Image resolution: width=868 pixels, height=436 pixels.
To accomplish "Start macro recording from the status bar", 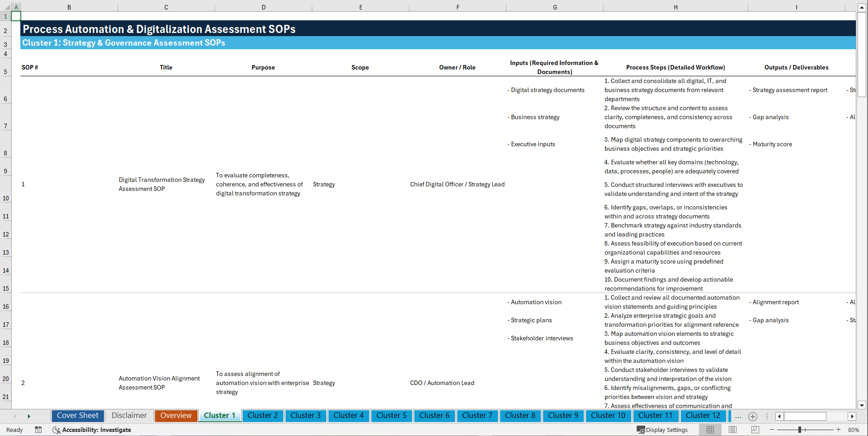I will [38, 430].
